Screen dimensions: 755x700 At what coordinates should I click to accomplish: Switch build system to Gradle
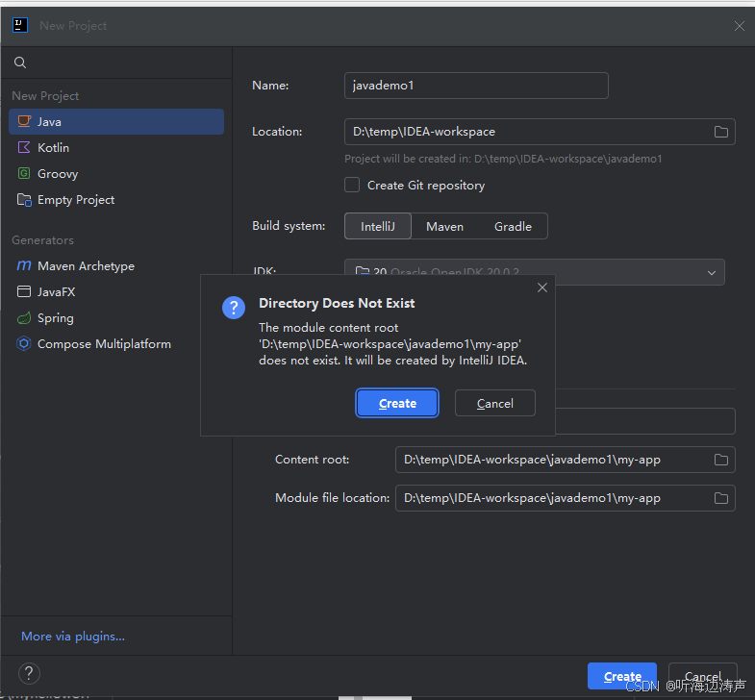513,226
